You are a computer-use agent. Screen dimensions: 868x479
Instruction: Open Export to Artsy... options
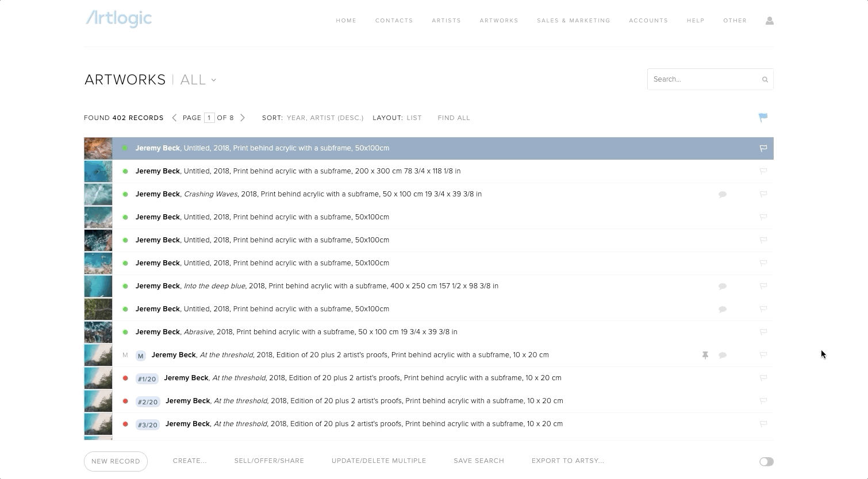pyautogui.click(x=568, y=461)
